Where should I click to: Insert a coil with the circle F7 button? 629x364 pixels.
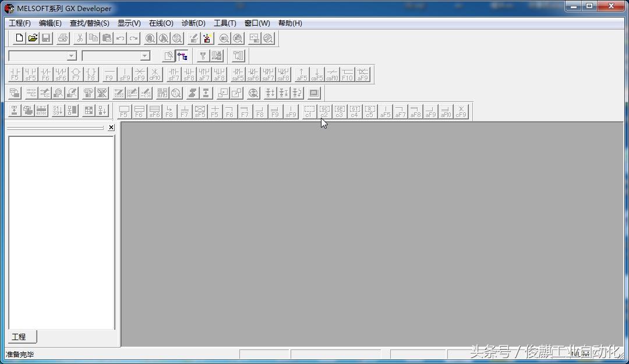click(76, 74)
